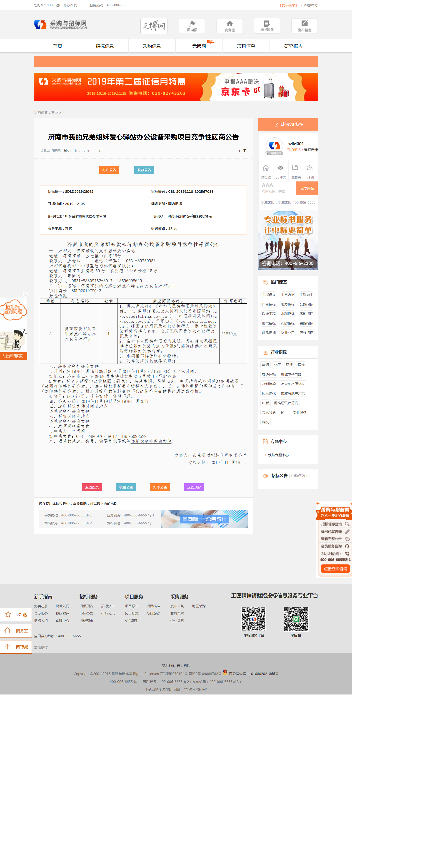Viewport: 434px width, 868px height.
Task: Click the 点击立即咨询 button
Action: [x=335, y=569]
